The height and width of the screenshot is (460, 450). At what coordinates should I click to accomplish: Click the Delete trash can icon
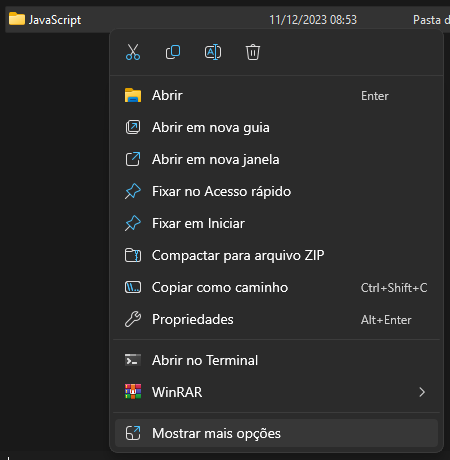coord(253,52)
